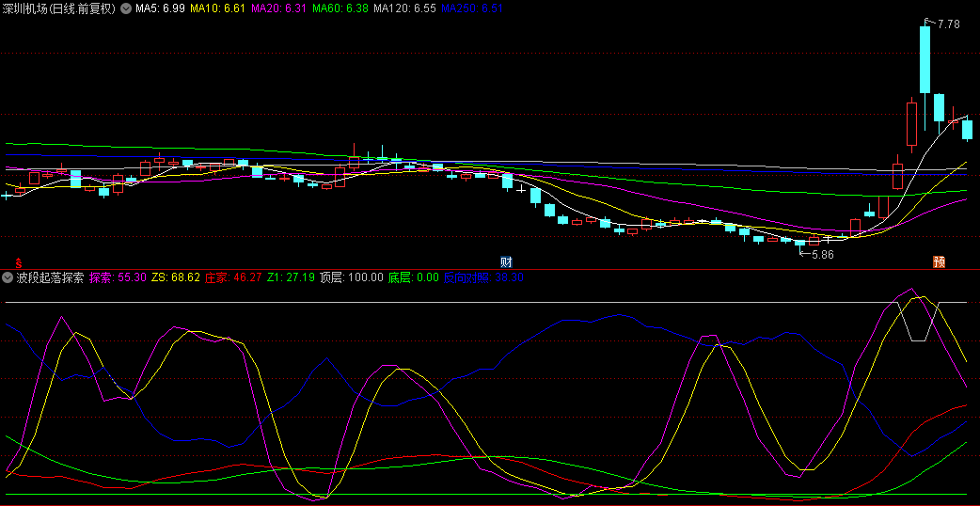The height and width of the screenshot is (506, 980).
Task: Open the dropdown beside 深圳机场 chart title
Action: (x=126, y=8)
